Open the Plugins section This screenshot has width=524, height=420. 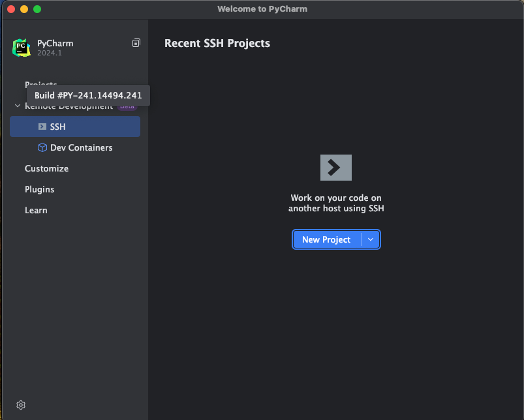[39, 190]
